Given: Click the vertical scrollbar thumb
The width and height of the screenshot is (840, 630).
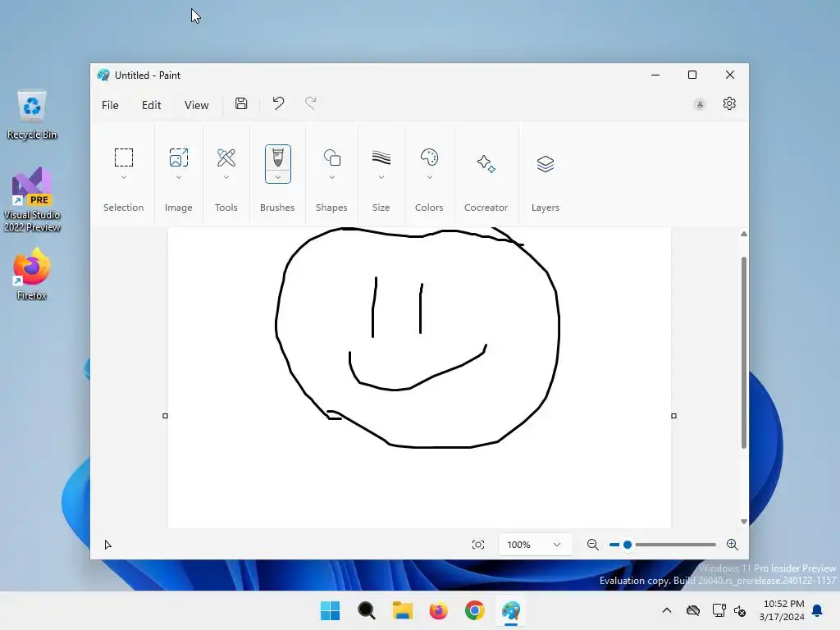Looking at the screenshot, I should pyautogui.click(x=743, y=353).
